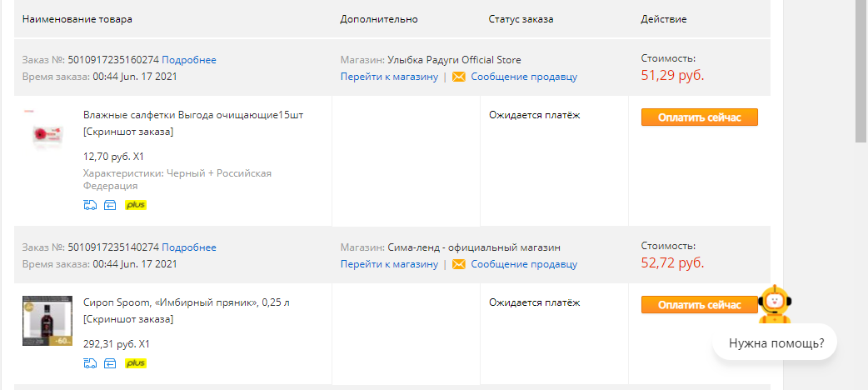Click envelope icon for Сима-ленд store
Image resolution: width=868 pixels, height=390 pixels.
458,264
